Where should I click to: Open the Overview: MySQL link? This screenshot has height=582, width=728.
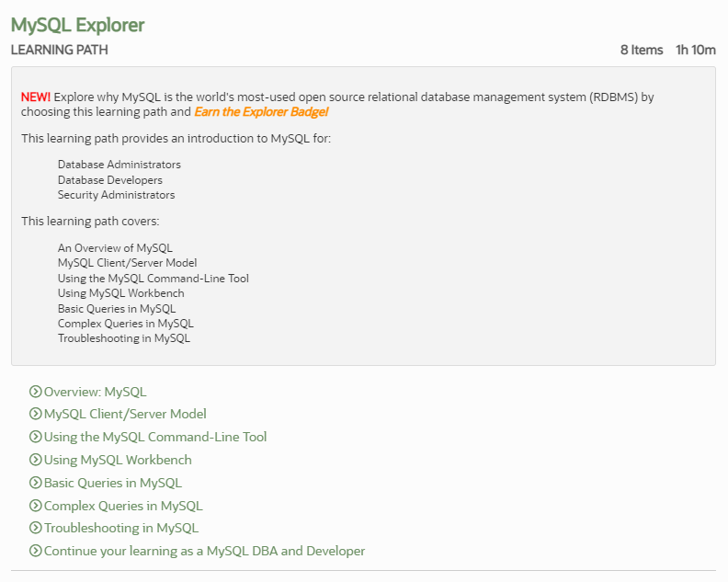click(96, 392)
